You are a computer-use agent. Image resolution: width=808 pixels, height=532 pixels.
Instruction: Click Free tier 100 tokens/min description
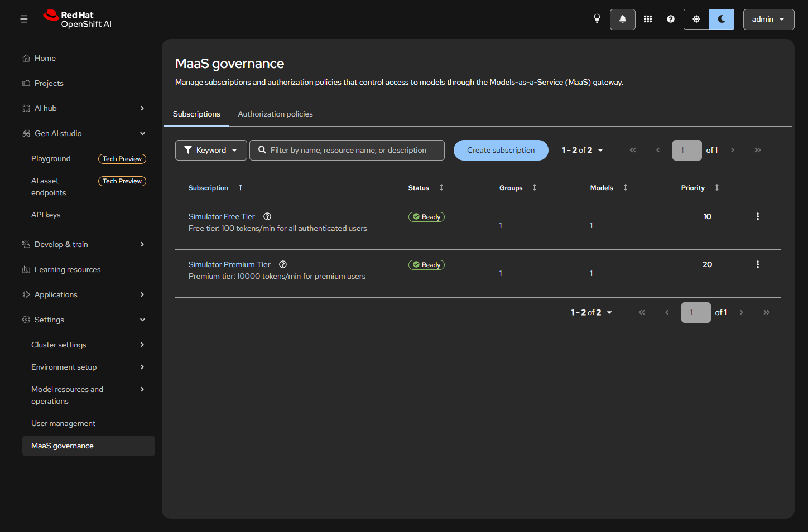pos(278,228)
